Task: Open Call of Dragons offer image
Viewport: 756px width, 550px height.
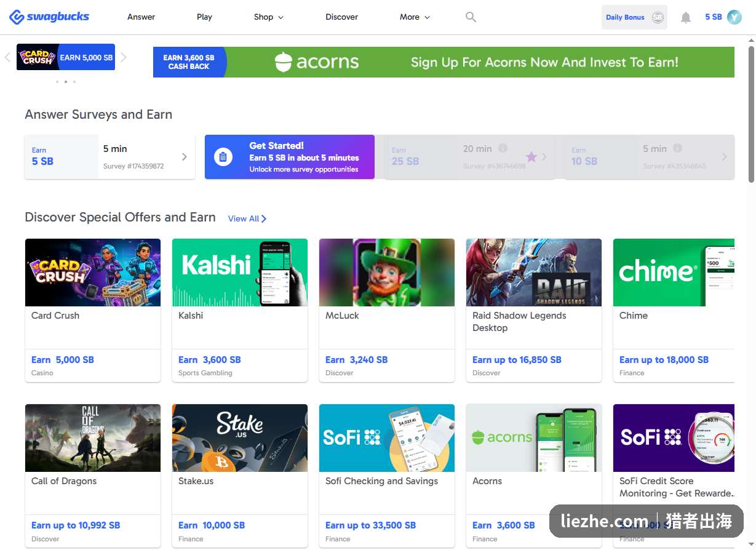Action: (93, 438)
